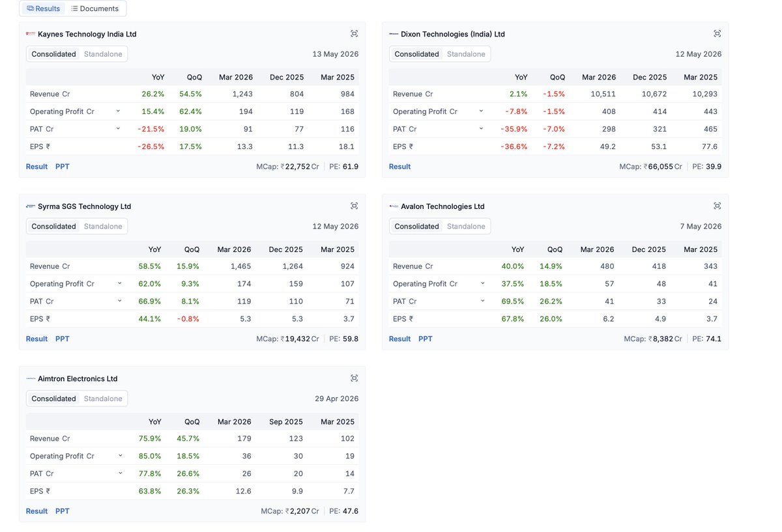Open the Result link for Syrma SGS
Image resolution: width=782 pixels, height=532 pixels.
point(36,339)
